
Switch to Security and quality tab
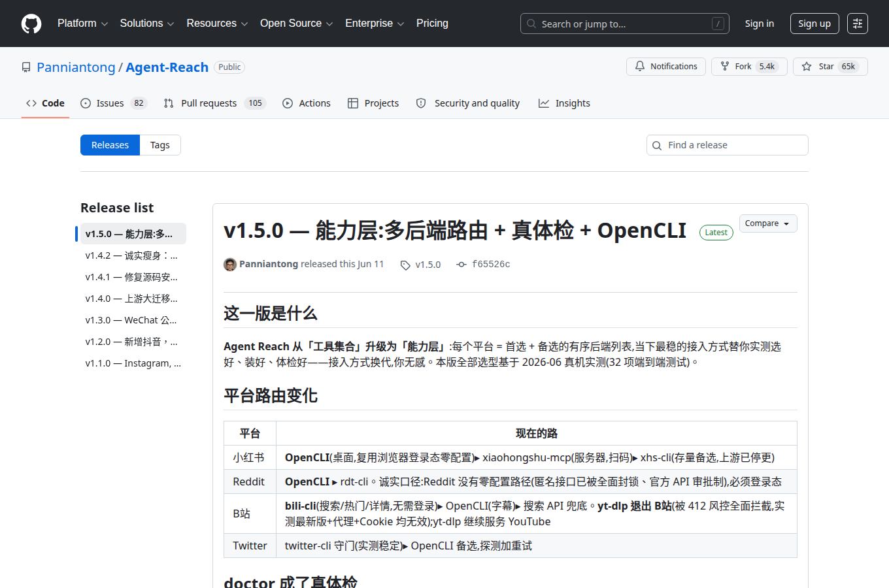pos(468,103)
